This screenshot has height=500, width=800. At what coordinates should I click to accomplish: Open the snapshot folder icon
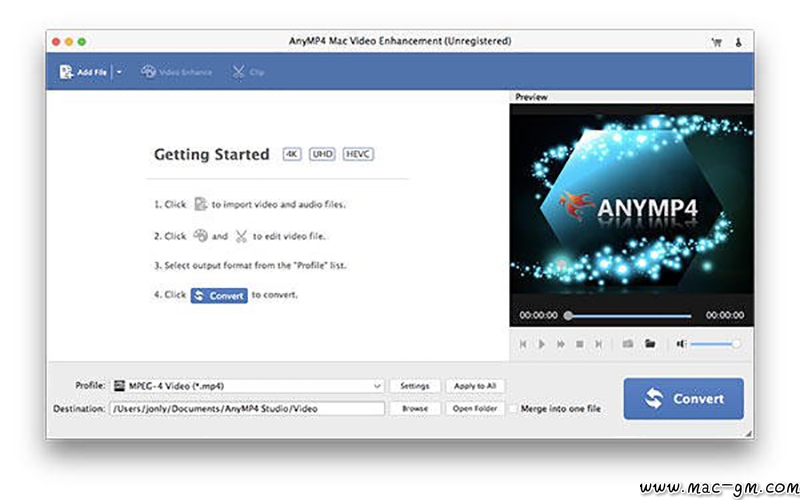[x=650, y=343]
